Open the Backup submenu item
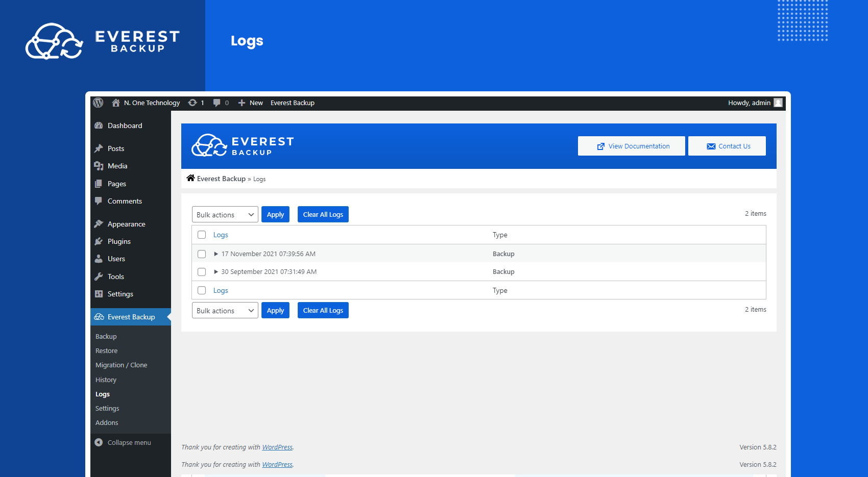The height and width of the screenshot is (477, 868). pyautogui.click(x=106, y=336)
